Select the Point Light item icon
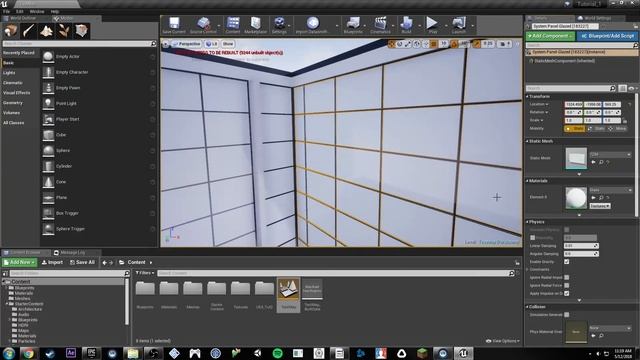The height and width of the screenshot is (360, 640). point(48,103)
